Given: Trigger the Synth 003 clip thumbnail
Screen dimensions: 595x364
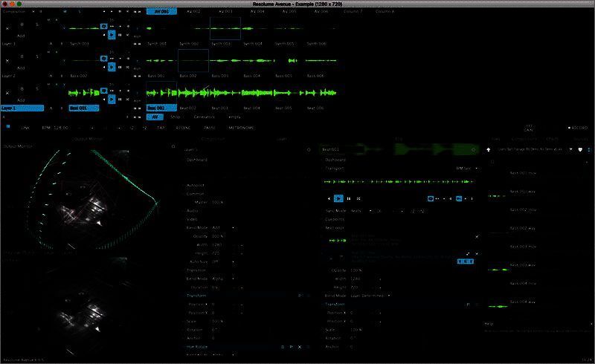Looking at the screenshot, I should point(225,28).
